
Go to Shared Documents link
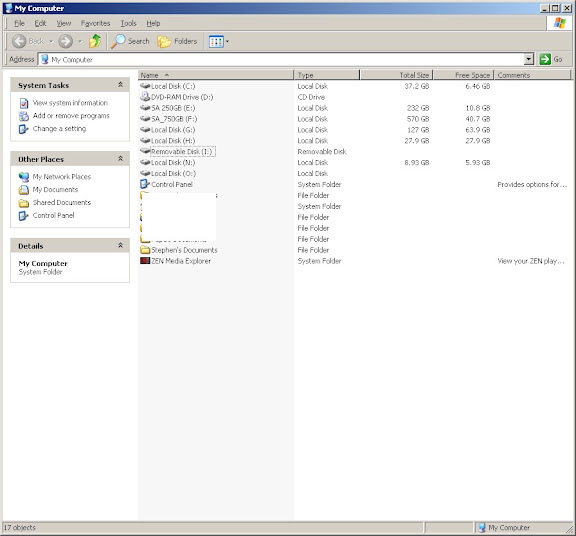tap(62, 202)
